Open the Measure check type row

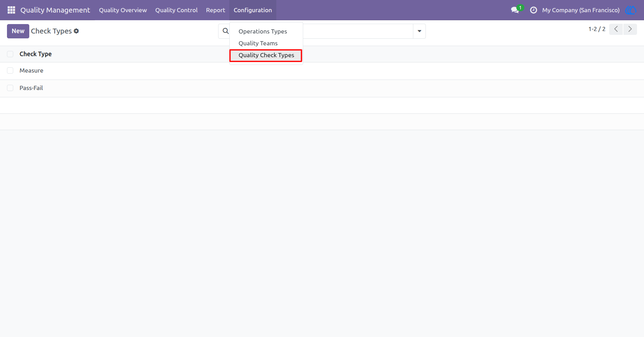click(322, 71)
